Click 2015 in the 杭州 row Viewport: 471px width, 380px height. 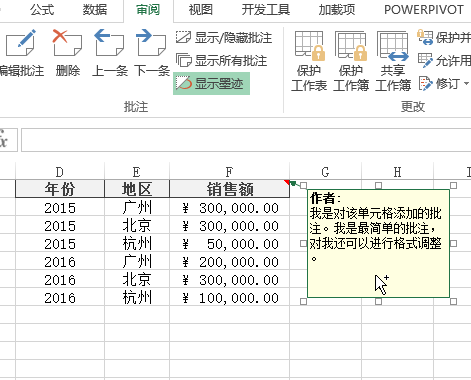click(60, 244)
